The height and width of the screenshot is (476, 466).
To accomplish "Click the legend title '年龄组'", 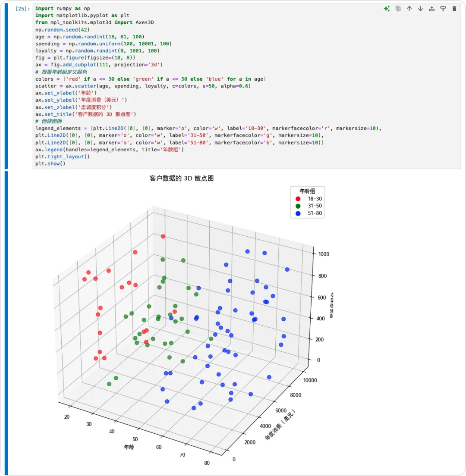I will point(307,191).
